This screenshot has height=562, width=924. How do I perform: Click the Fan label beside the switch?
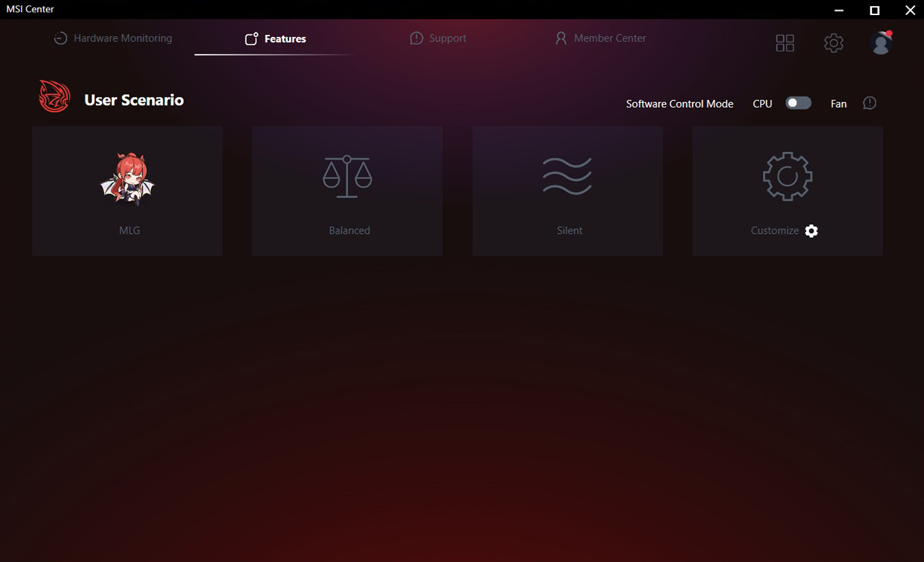(x=839, y=104)
